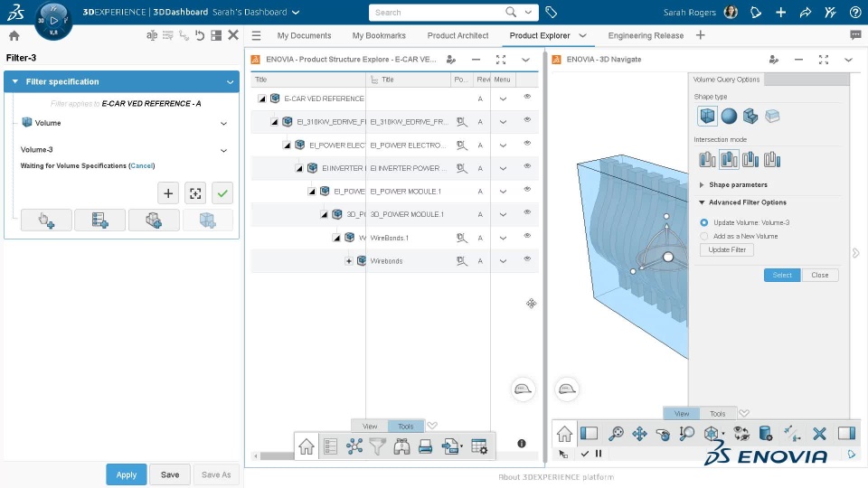Click the home icon in Filter panel
868x488 pixels.
coord(14,36)
